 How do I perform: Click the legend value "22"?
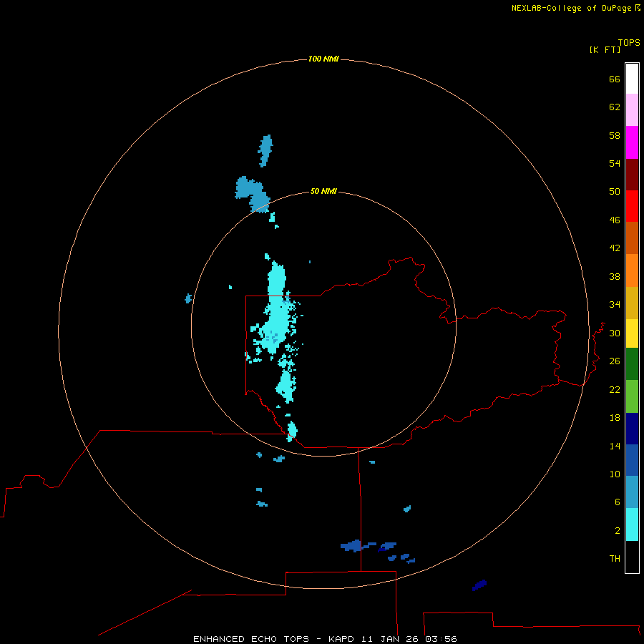point(615,389)
